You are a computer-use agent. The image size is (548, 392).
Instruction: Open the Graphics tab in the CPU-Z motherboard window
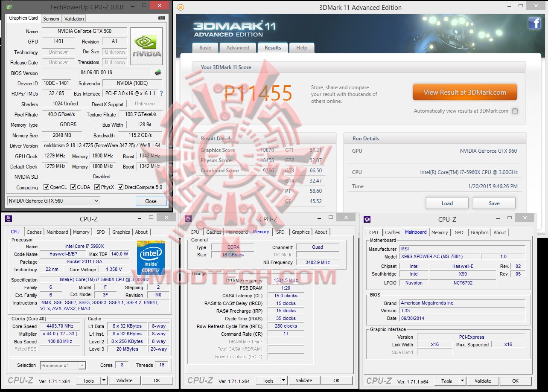480,233
